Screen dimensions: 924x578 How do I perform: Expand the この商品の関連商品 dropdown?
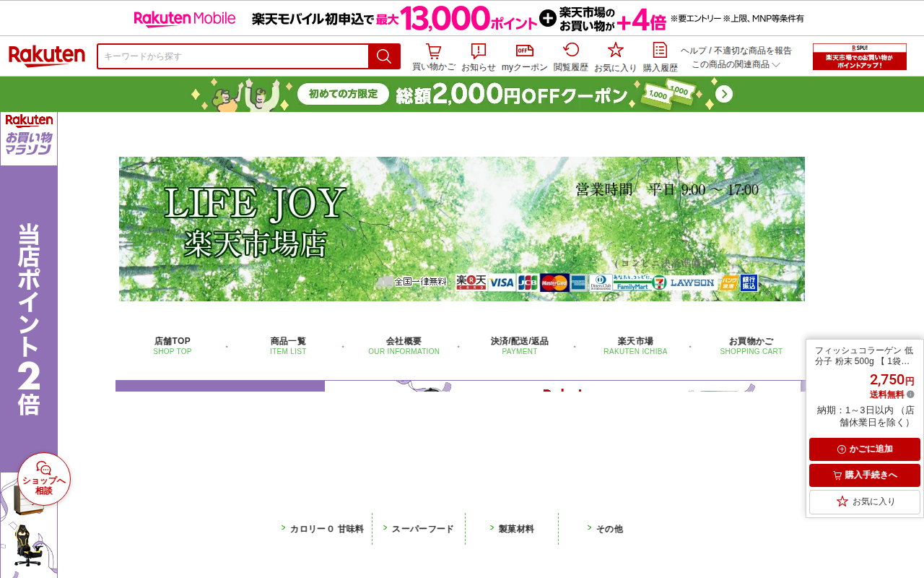[x=736, y=64]
